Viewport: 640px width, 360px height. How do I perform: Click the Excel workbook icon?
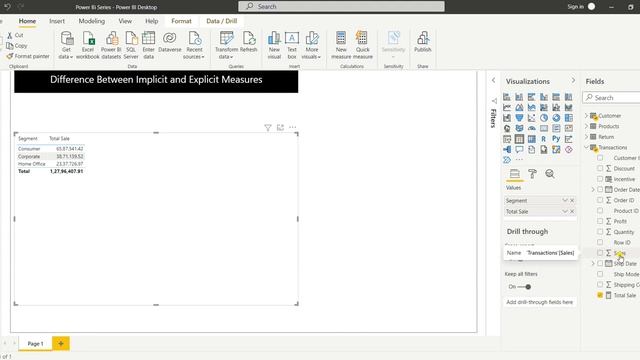click(88, 45)
